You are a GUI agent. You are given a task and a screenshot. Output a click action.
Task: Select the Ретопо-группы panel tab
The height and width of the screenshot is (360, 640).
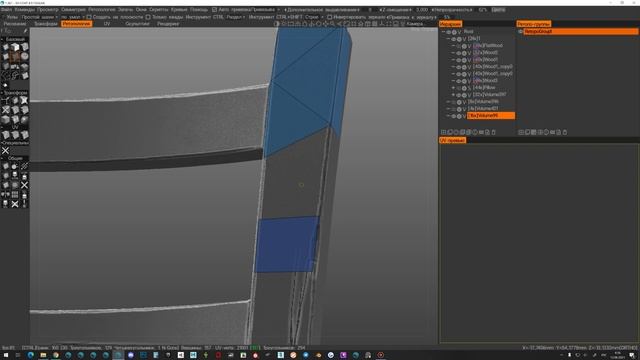pos(533,24)
